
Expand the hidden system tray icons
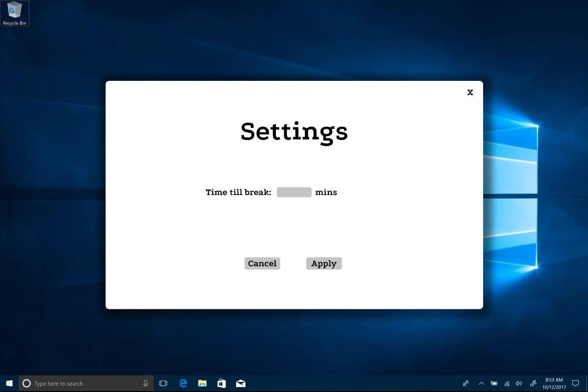481,384
